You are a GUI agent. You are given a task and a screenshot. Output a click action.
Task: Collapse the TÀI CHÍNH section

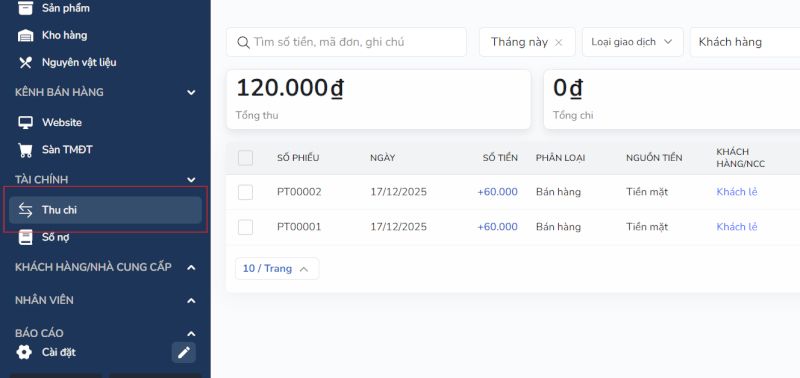191,180
